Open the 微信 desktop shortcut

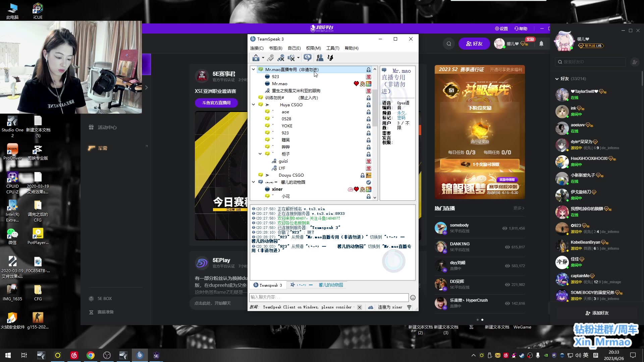tap(12, 236)
